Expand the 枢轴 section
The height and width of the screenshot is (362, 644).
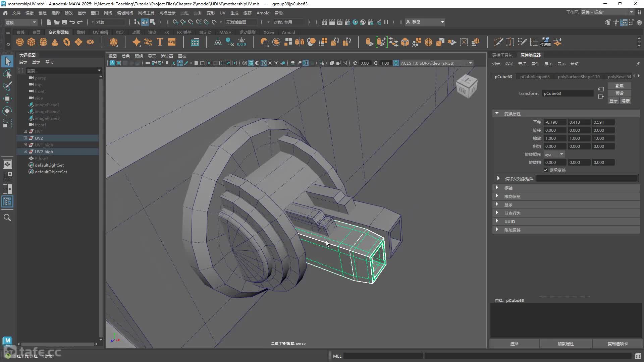click(x=497, y=188)
